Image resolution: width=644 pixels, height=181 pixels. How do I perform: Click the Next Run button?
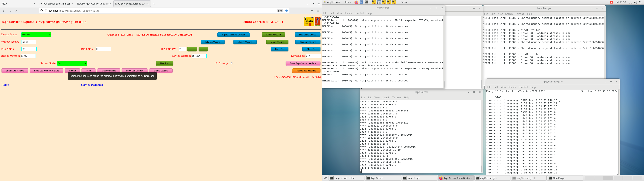(165, 63)
